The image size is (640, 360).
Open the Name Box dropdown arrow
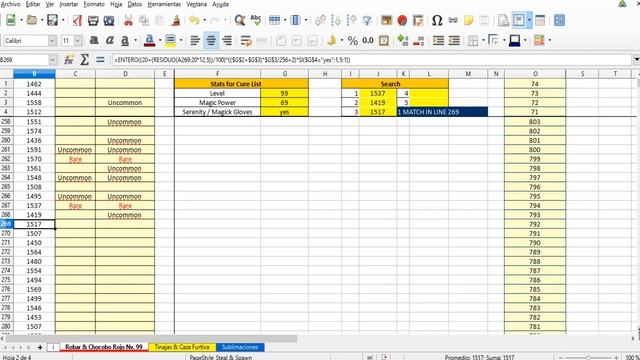(53, 60)
